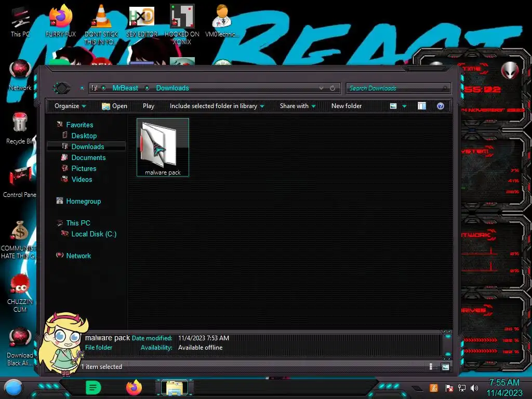
Task: Click the Play toolbar button
Action: coord(149,106)
